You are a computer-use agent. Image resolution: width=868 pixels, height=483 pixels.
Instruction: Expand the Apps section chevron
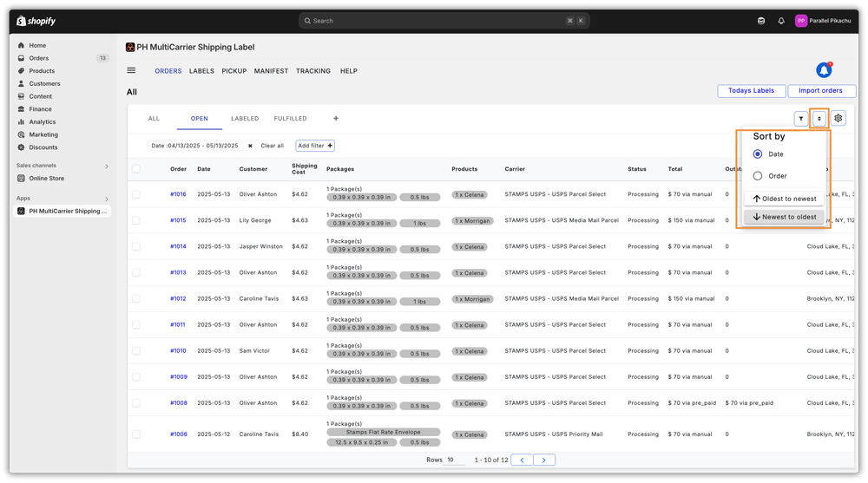tap(107, 199)
